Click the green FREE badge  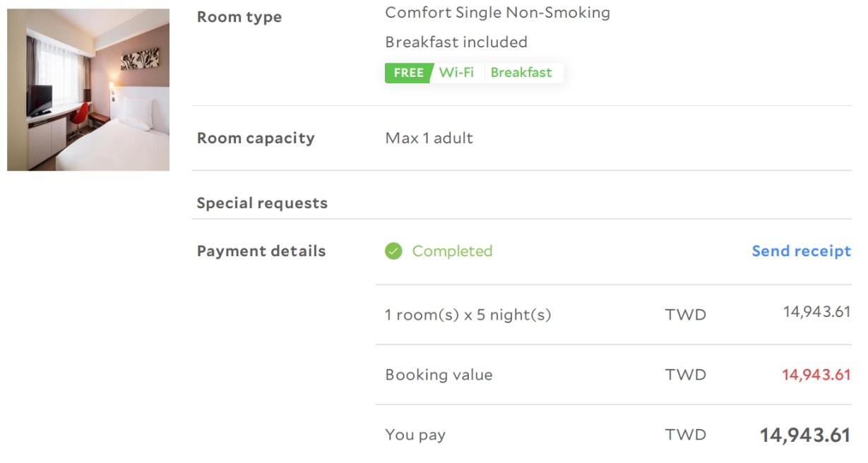408,73
